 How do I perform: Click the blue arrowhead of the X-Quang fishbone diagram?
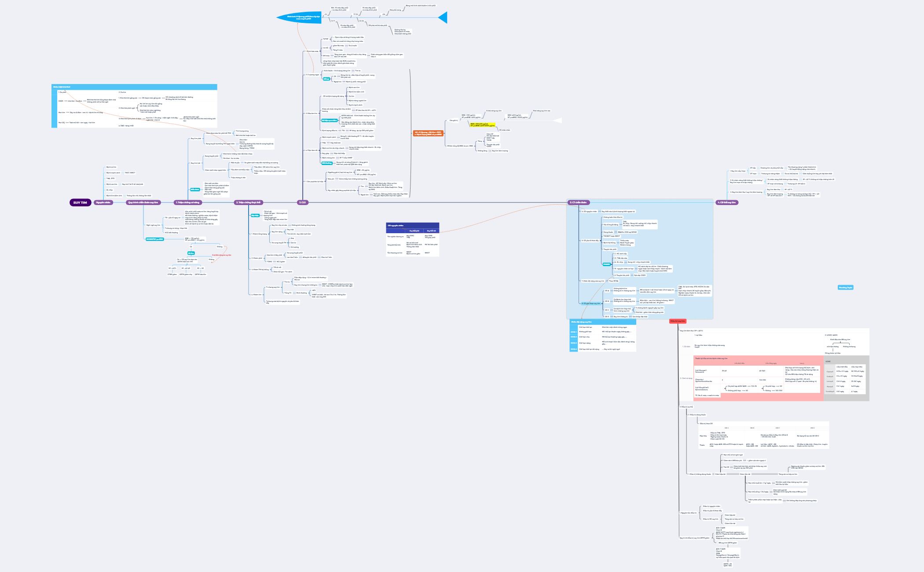pyautogui.click(x=443, y=18)
